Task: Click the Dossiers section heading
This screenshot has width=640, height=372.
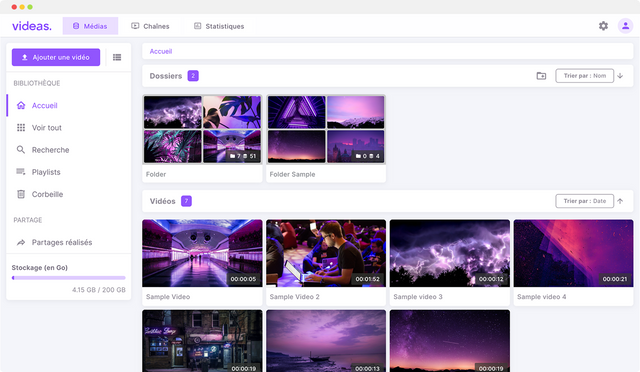Action: pos(166,76)
